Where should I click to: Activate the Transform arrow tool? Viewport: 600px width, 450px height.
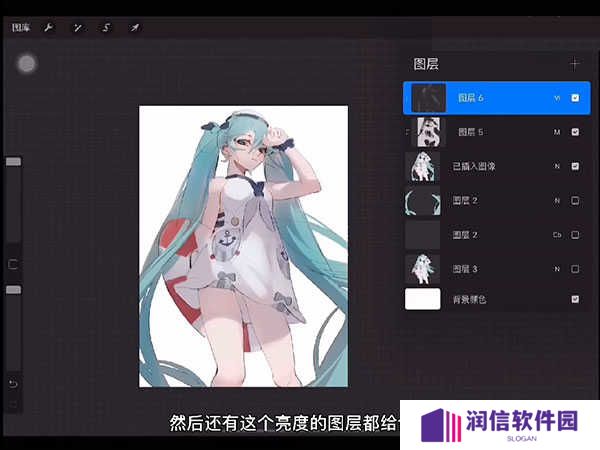click(134, 28)
